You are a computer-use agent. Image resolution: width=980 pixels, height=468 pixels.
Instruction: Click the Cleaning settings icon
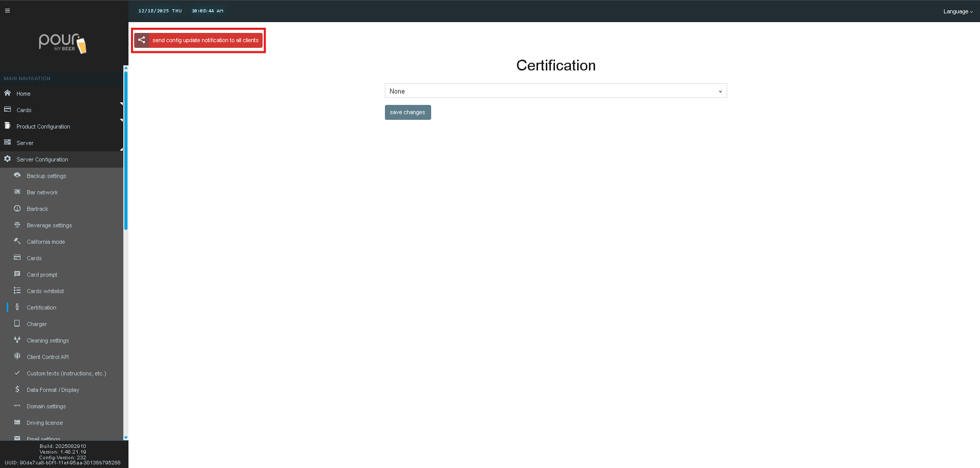(x=17, y=340)
